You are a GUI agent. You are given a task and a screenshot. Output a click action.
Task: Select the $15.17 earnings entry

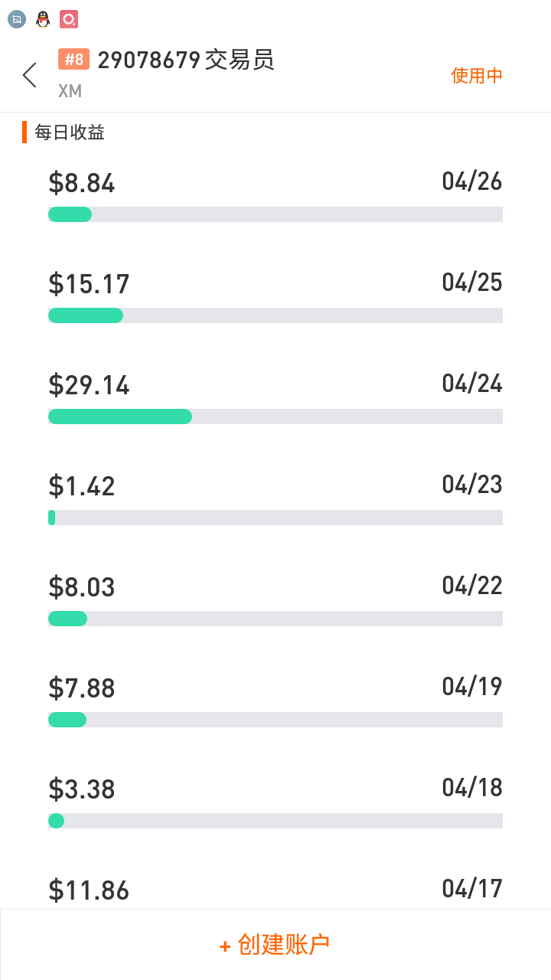89,285
